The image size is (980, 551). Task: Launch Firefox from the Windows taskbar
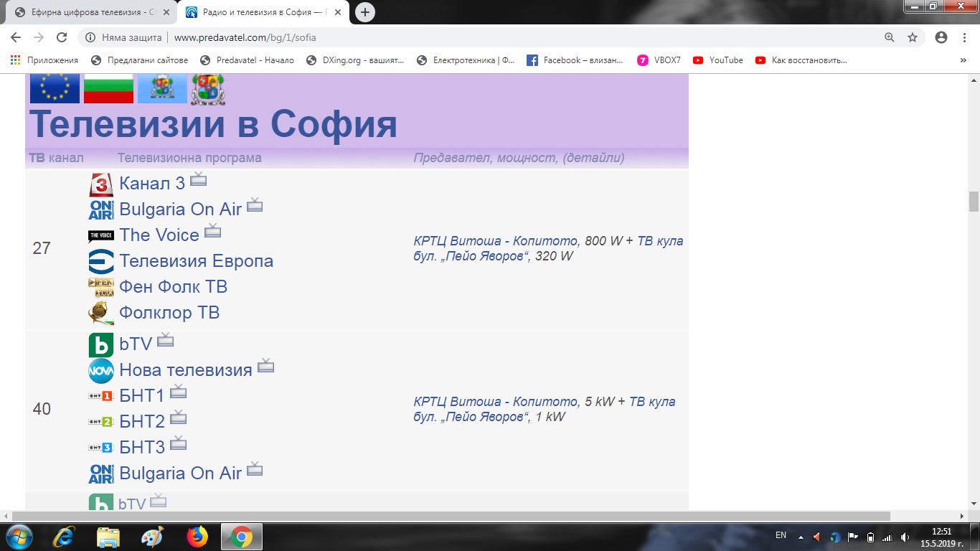(x=197, y=537)
